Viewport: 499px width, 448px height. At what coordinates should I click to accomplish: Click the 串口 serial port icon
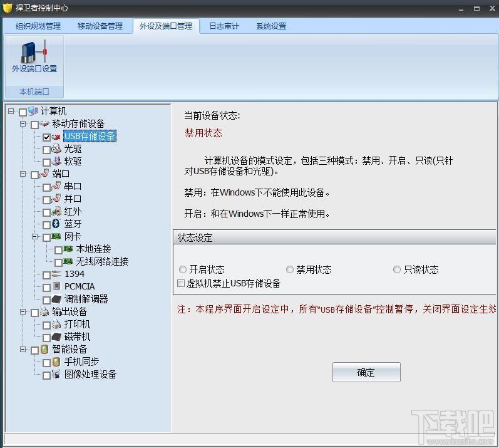pos(56,186)
